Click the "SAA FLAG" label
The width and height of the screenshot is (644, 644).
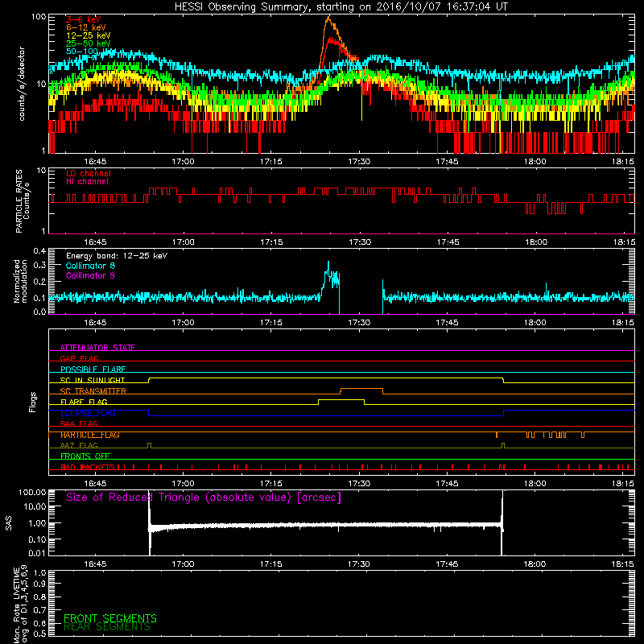pos(79,423)
